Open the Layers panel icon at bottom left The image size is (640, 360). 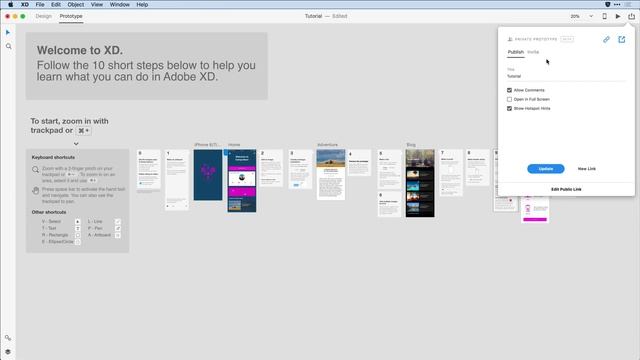tap(8, 352)
